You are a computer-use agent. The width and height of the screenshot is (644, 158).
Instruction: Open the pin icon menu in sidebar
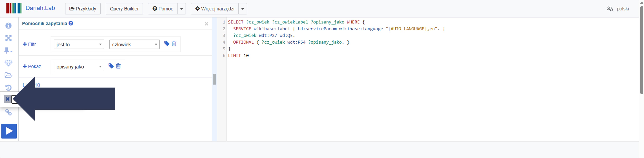tap(8, 51)
